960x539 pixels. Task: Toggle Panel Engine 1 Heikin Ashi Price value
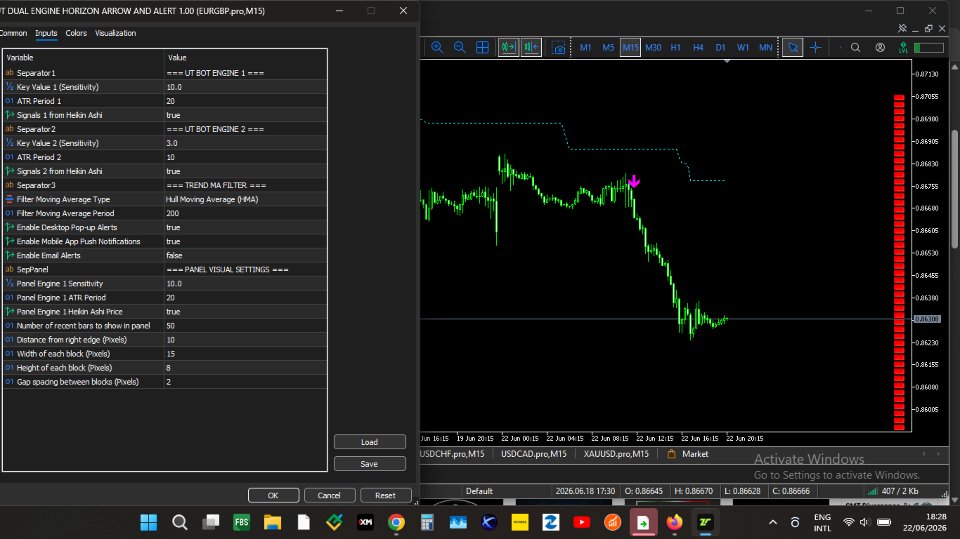pos(246,311)
